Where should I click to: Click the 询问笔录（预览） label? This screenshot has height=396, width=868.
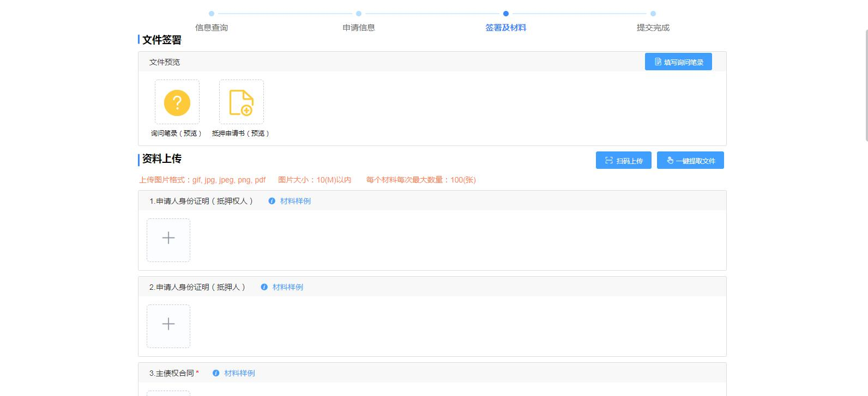click(x=177, y=133)
